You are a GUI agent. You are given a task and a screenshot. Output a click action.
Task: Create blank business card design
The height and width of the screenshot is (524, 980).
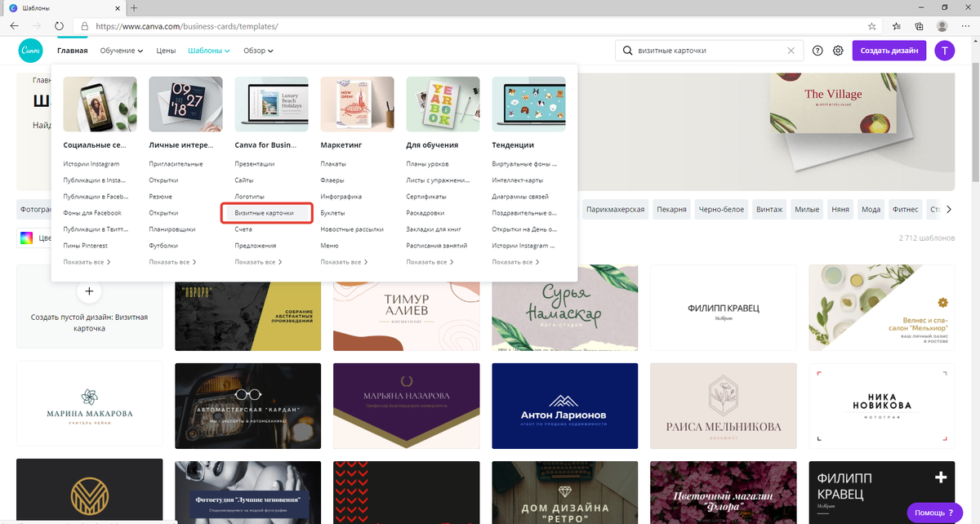coord(89,306)
